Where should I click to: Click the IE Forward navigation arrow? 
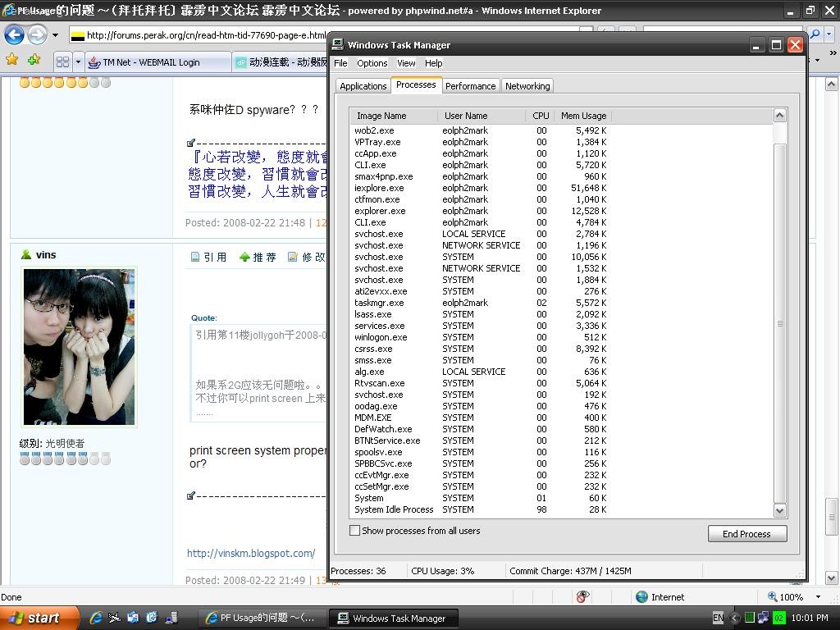37,35
